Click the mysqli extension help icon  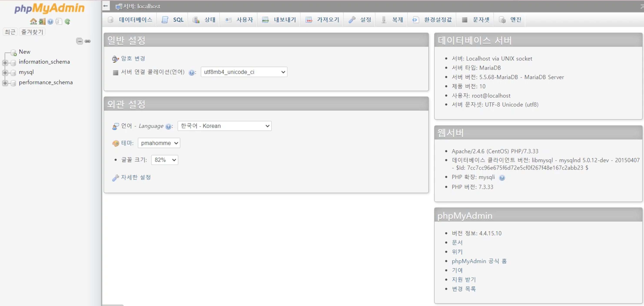[x=502, y=178]
